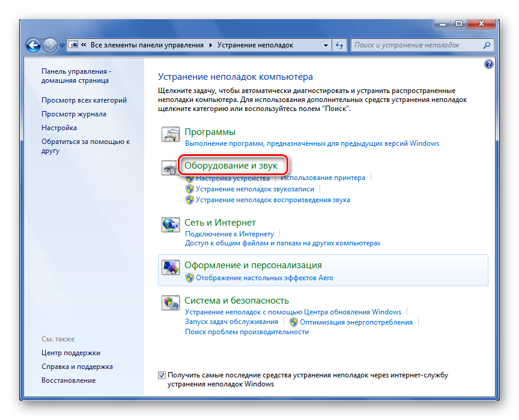
Task: Click the System and Security shield icon
Action: pyautogui.click(x=171, y=303)
